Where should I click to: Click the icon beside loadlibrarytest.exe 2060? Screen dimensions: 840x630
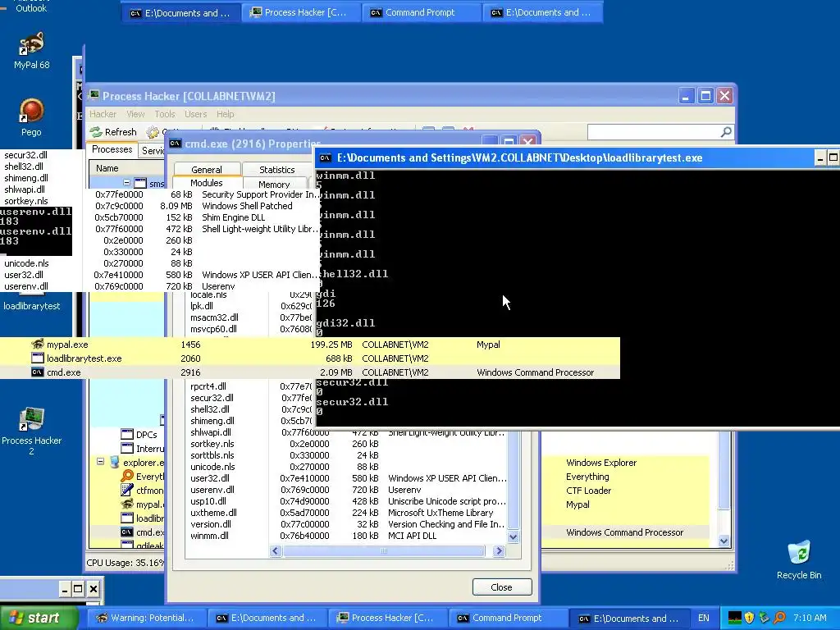38,358
